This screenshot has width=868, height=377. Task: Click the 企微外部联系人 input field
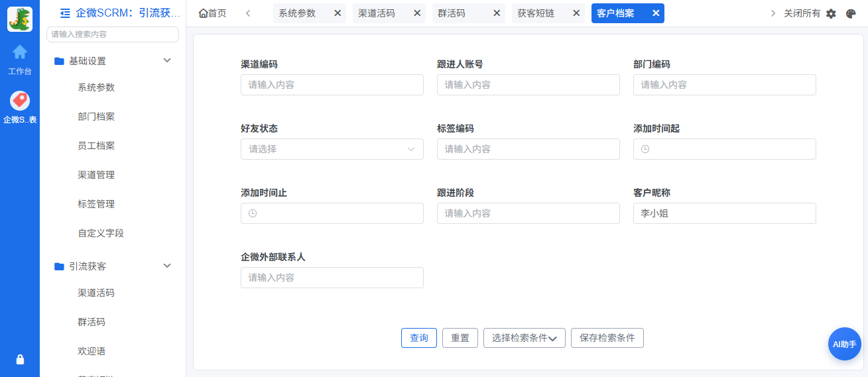coord(332,278)
